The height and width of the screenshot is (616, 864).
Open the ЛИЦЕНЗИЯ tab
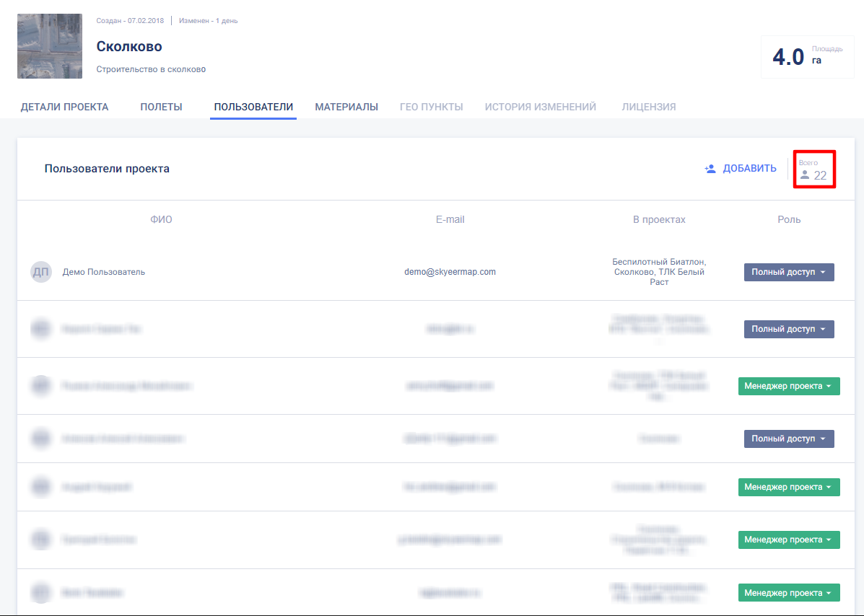(x=649, y=107)
